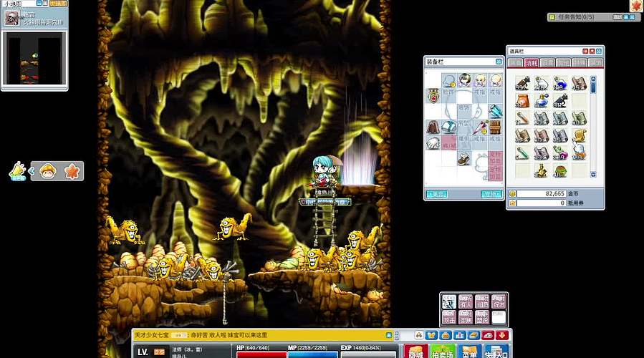Click scroll-down arrow in item inventory

point(593,175)
